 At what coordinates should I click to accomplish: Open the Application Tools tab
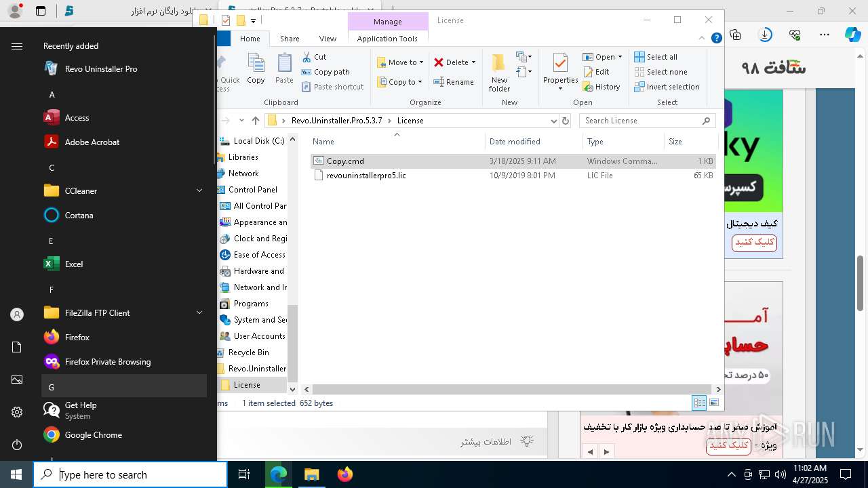tap(387, 39)
